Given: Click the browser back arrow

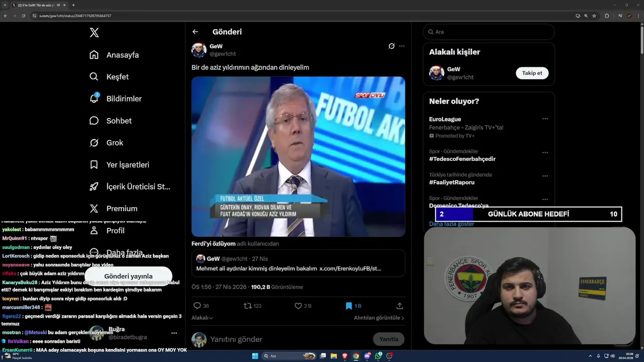Looking at the screenshot, I should coord(6,16).
